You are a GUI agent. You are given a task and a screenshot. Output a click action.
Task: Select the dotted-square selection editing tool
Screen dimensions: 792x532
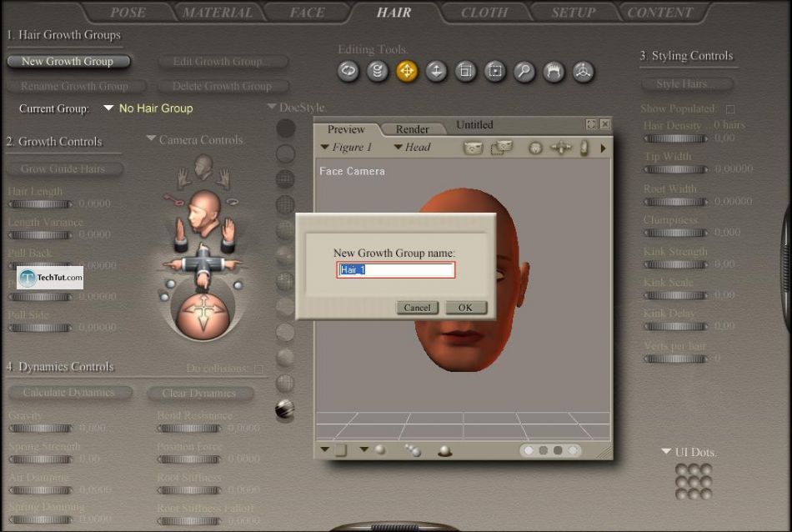[495, 71]
